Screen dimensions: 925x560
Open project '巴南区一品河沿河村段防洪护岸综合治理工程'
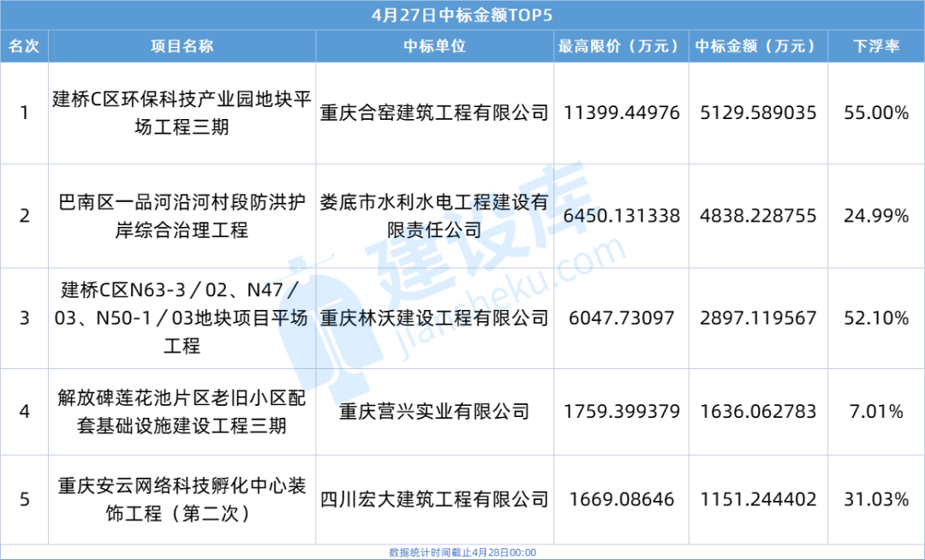click(x=182, y=217)
